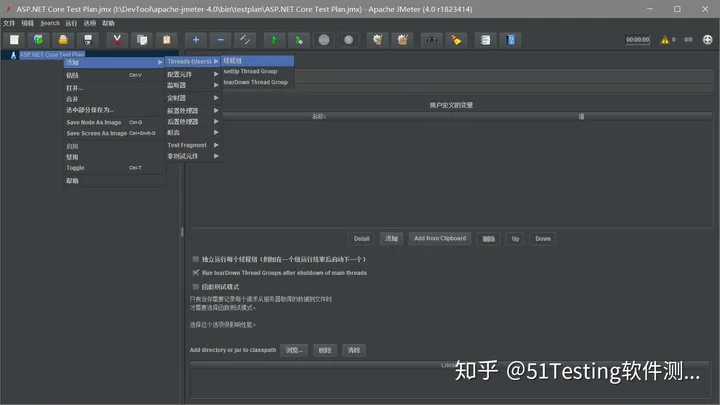
Task: Click the Add from Clipboard button
Action: click(440, 239)
